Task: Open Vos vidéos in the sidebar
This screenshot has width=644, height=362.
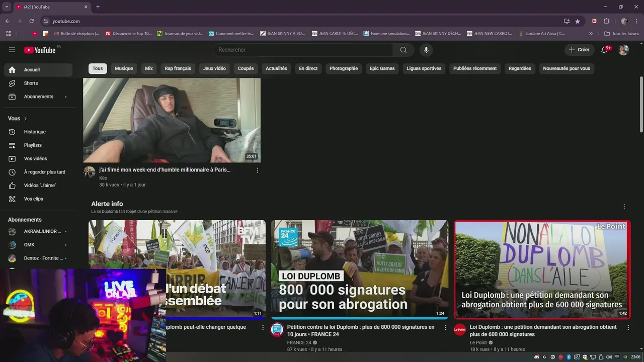Action: click(x=38, y=158)
